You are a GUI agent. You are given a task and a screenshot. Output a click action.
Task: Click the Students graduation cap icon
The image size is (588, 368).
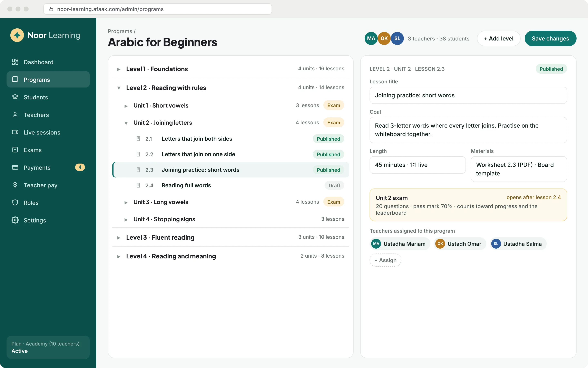15,97
